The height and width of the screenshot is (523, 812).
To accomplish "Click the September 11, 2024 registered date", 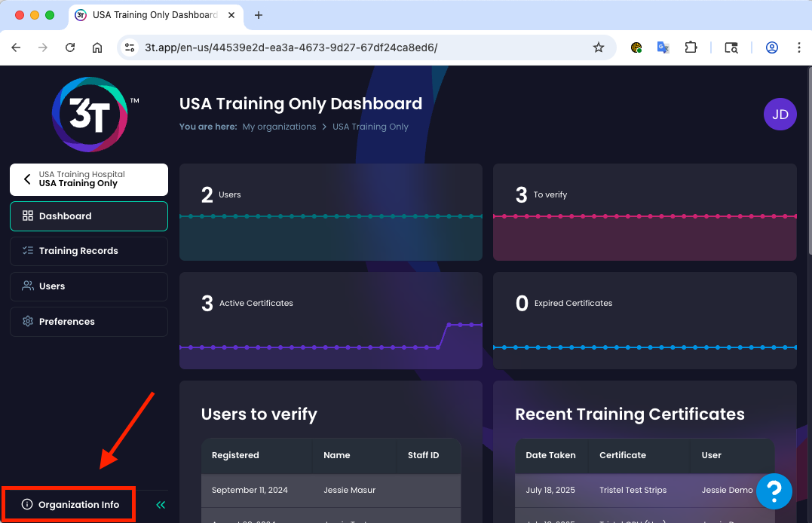I will pos(250,490).
